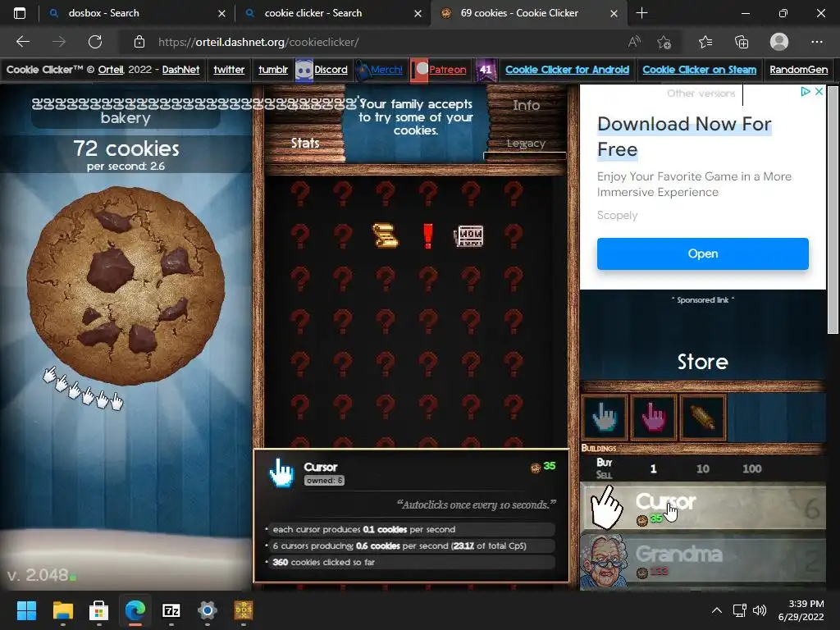Set bulk purchase amount to 10
The height and width of the screenshot is (630, 840).
coord(702,468)
